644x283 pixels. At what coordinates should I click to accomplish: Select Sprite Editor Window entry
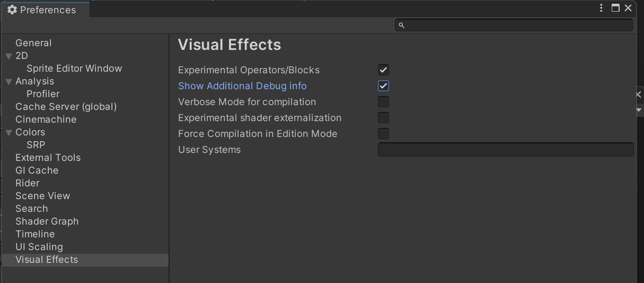tap(74, 68)
